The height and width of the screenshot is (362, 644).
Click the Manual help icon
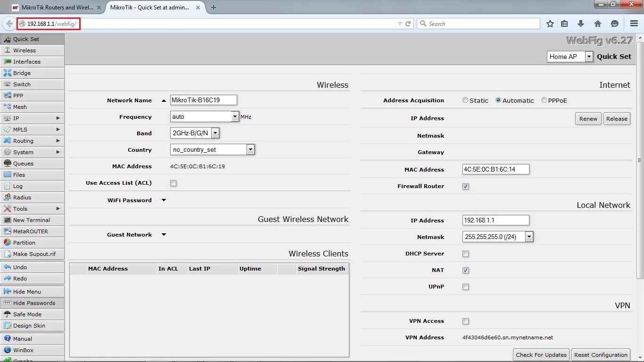pos(7,339)
